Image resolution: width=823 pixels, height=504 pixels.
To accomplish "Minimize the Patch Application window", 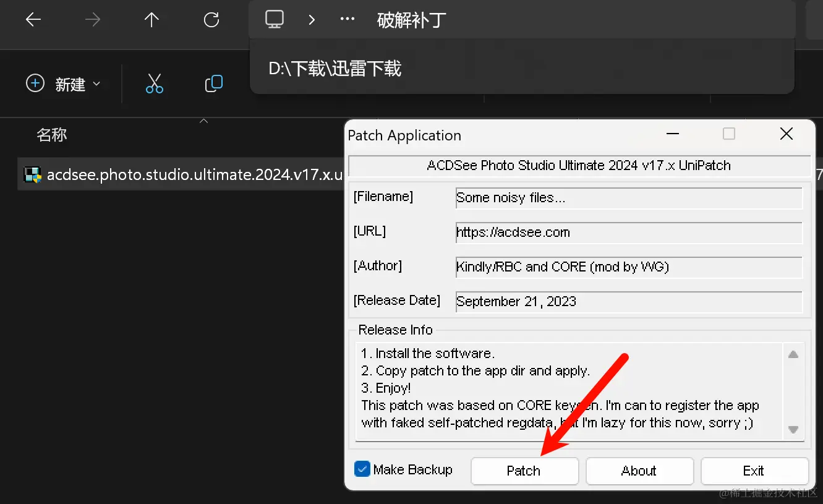I will (x=672, y=134).
